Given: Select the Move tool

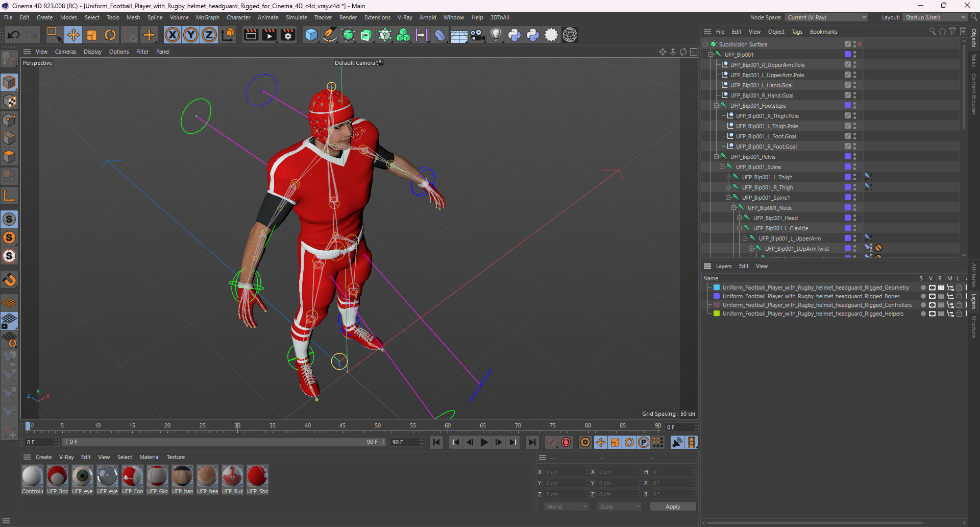Looking at the screenshot, I should click(73, 35).
